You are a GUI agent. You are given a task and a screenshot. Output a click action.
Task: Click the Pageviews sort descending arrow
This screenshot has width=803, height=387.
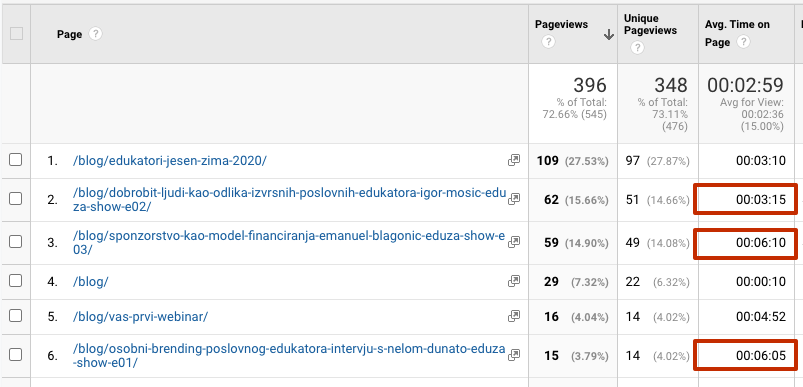608,34
